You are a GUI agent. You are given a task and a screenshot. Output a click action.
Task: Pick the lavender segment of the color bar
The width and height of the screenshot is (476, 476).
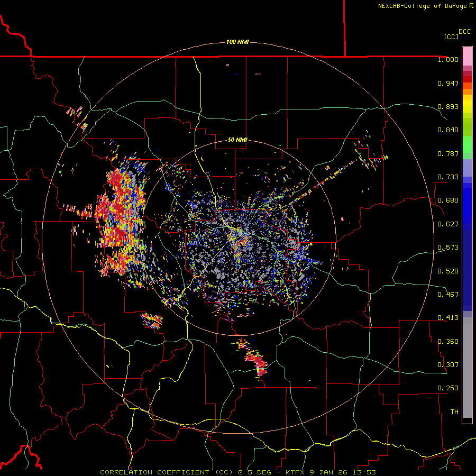click(x=467, y=168)
